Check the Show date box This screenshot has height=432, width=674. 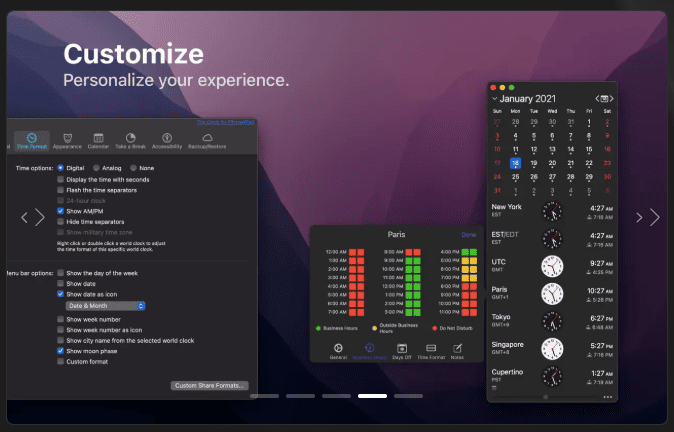click(60, 283)
